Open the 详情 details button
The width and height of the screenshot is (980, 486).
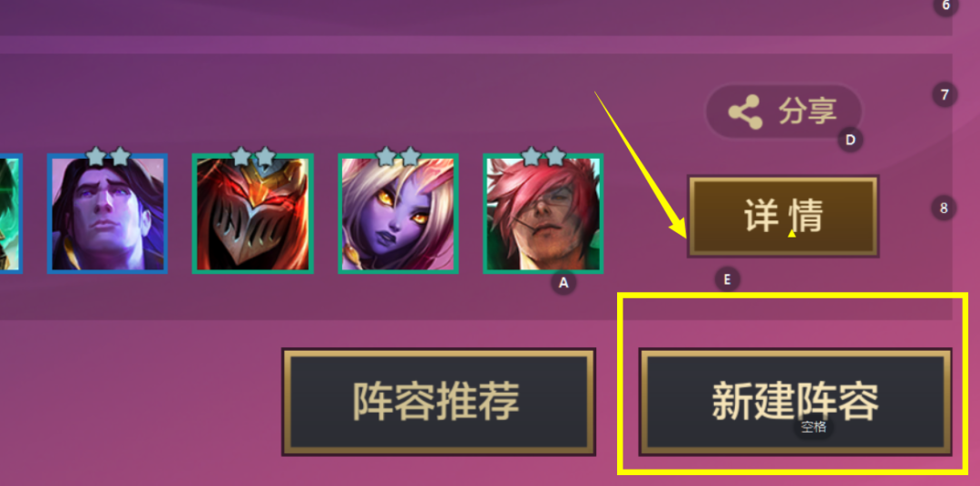(x=783, y=216)
